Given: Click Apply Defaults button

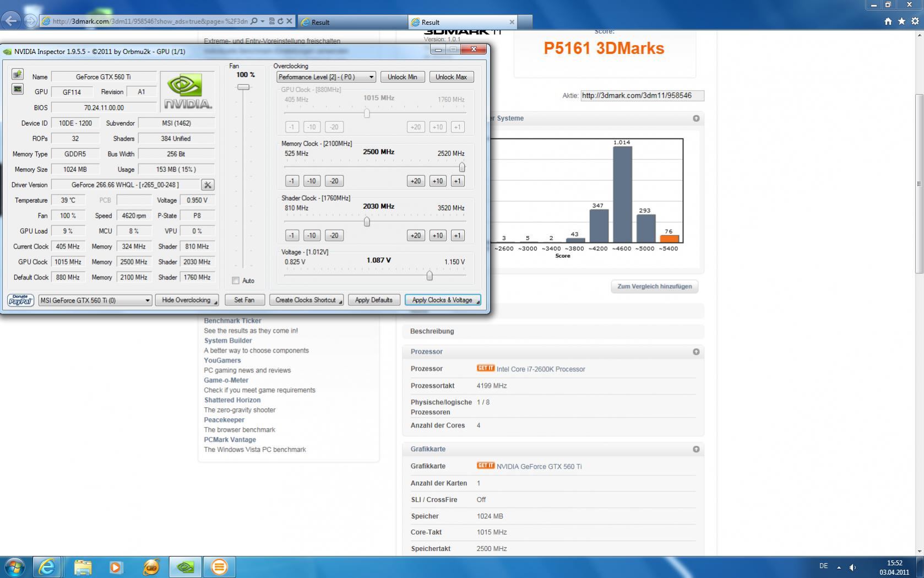Looking at the screenshot, I should point(374,300).
